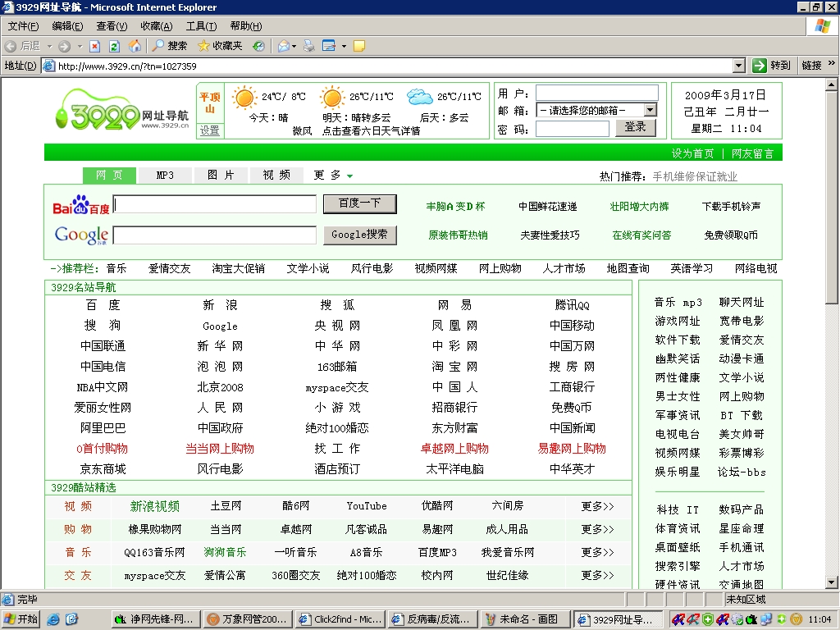Click the yellow note icon in toolbar
The height and width of the screenshot is (630, 840).
pyautogui.click(x=358, y=46)
